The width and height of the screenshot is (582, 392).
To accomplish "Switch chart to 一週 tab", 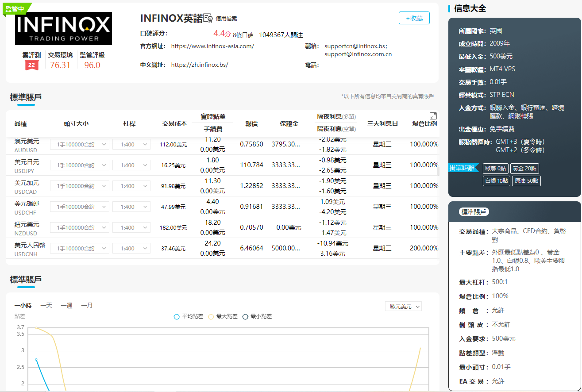I will pos(66,305).
